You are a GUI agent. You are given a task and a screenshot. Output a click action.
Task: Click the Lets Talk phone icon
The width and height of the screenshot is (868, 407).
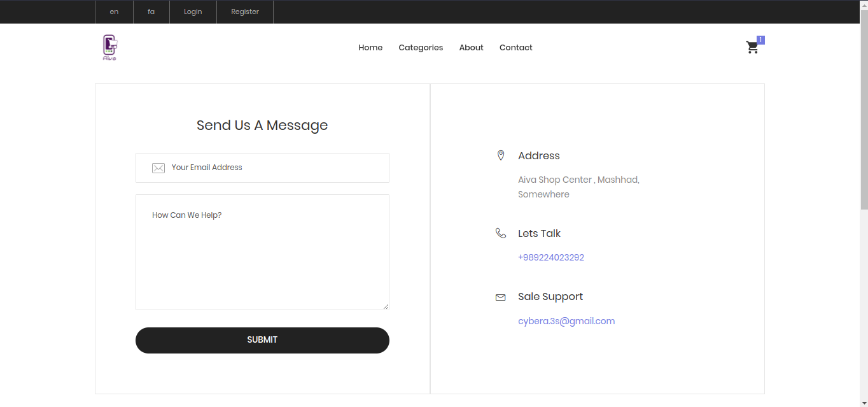(x=501, y=233)
